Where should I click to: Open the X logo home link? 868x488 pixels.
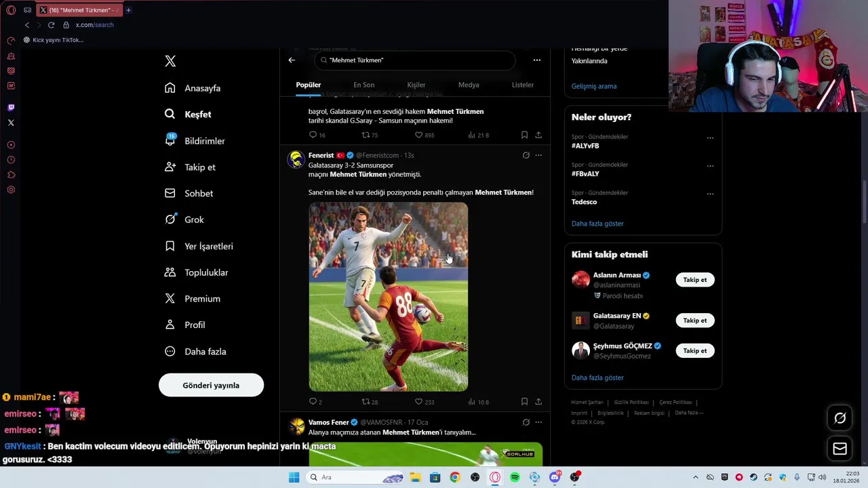pyautogui.click(x=170, y=61)
